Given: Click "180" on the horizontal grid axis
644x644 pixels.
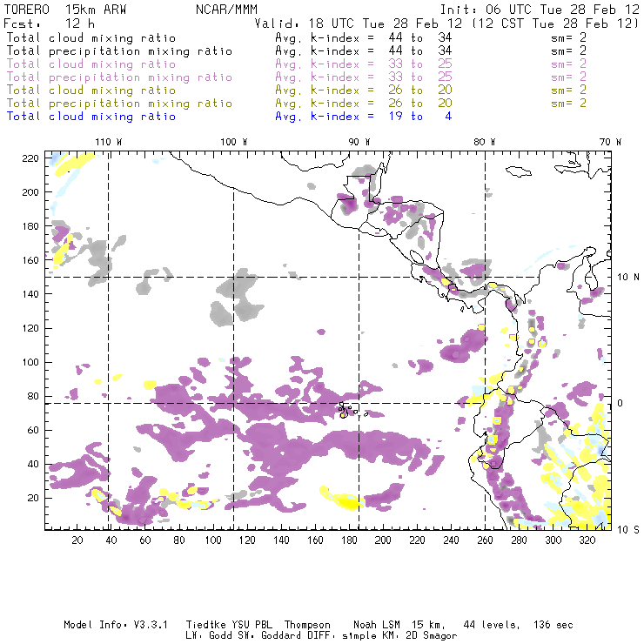Looking at the screenshot, I should (x=349, y=540).
